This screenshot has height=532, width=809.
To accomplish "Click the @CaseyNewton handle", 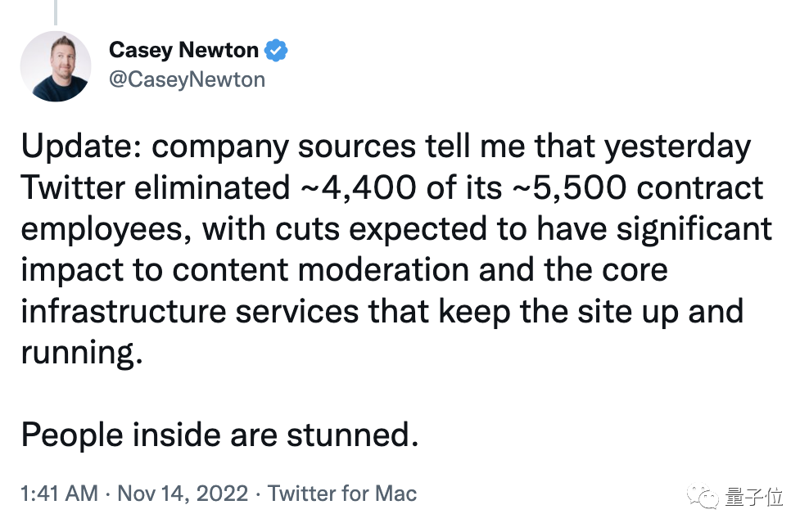I will tap(187, 79).
